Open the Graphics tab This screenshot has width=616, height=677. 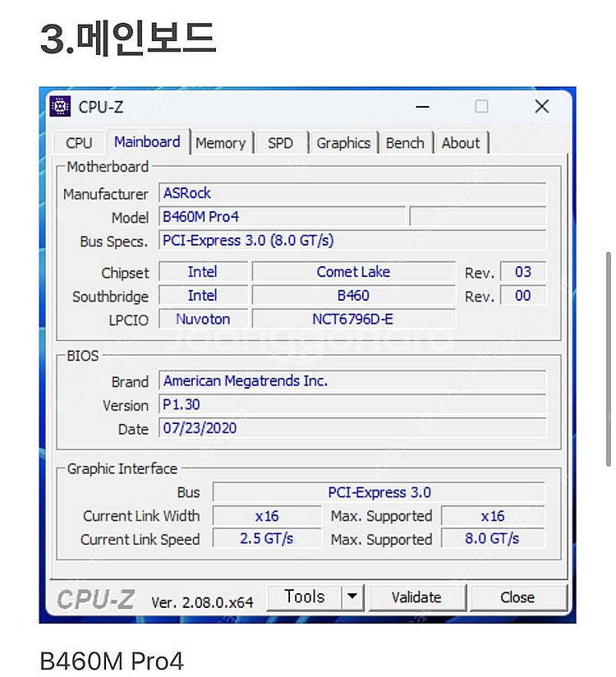tap(343, 143)
